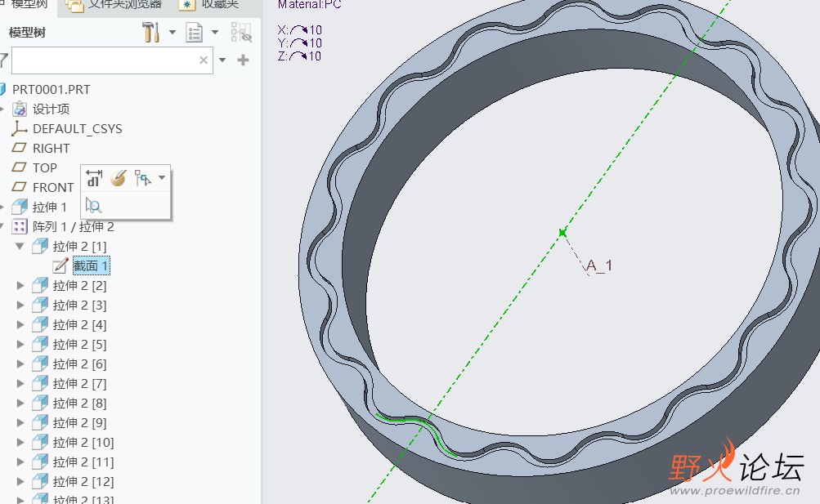Select the RIGHT datum plane
This screenshot has width=820, height=504.
[51, 149]
